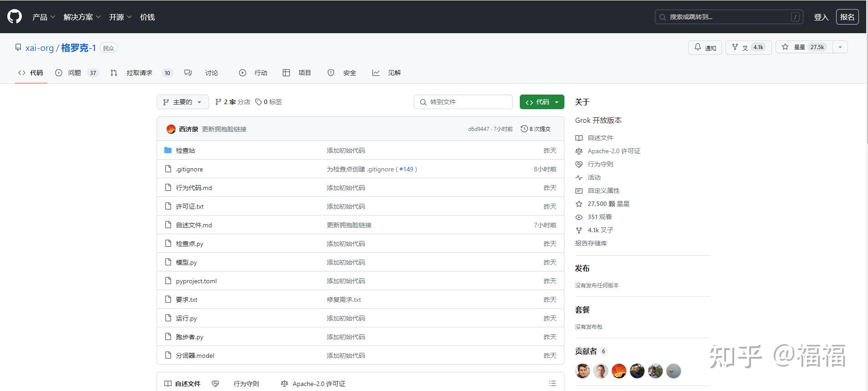Select the 自述文件 README tab below files
Screen dimensions: 868x391
point(183,384)
